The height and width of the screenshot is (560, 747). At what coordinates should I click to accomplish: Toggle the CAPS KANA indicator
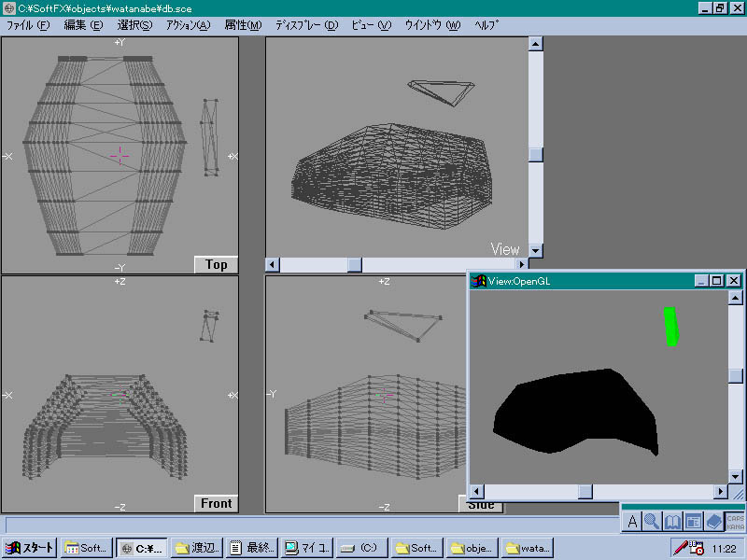[x=736, y=521]
